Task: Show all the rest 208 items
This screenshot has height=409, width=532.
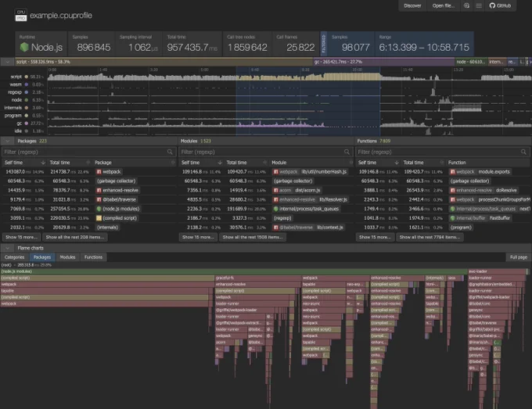Action: tap(75, 237)
